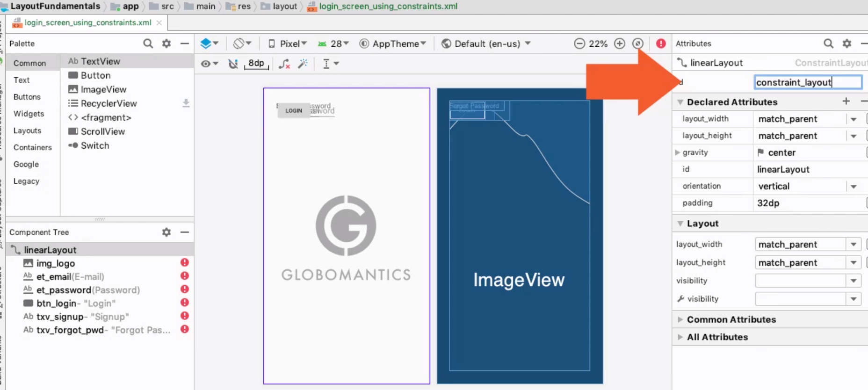The image size is (868, 390).
Task: Collapse the Layout section
Action: click(680, 224)
